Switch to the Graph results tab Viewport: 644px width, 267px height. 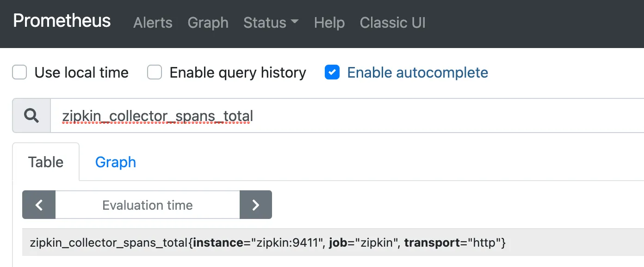pyautogui.click(x=116, y=162)
